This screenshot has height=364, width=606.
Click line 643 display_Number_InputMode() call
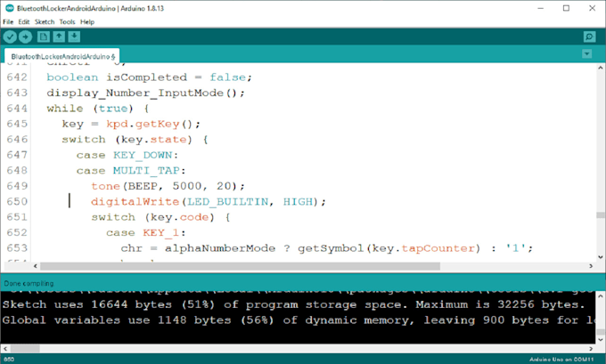point(145,93)
